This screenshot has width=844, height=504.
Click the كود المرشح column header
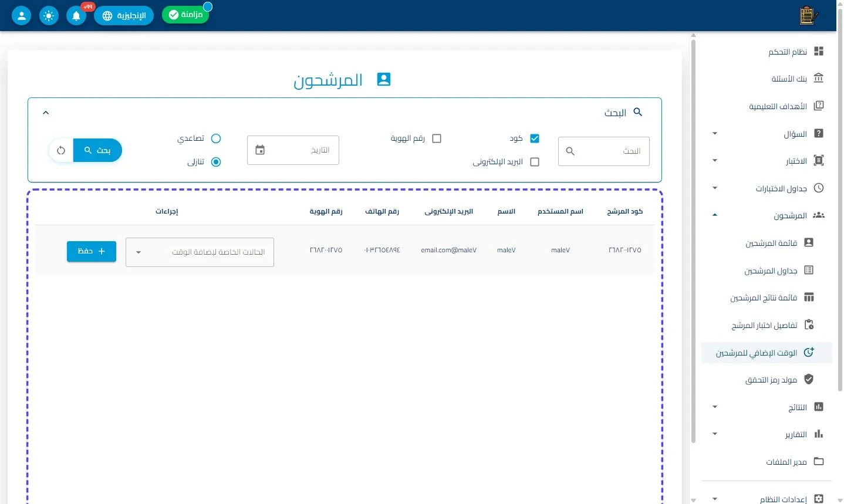[x=624, y=211]
